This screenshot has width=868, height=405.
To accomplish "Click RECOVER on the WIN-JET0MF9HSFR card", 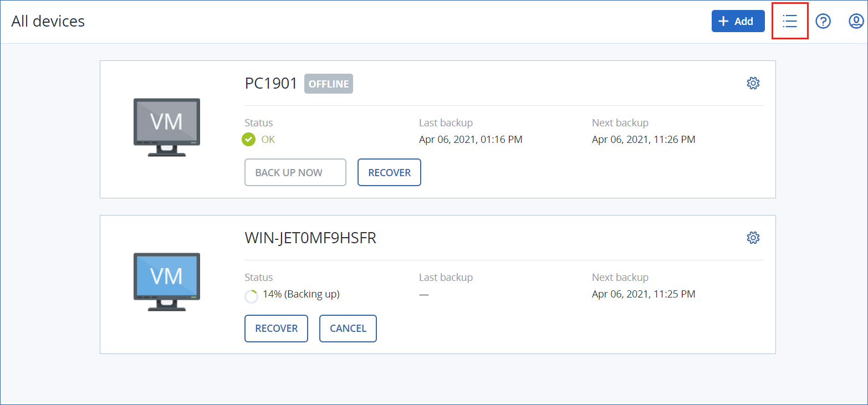I will point(276,329).
